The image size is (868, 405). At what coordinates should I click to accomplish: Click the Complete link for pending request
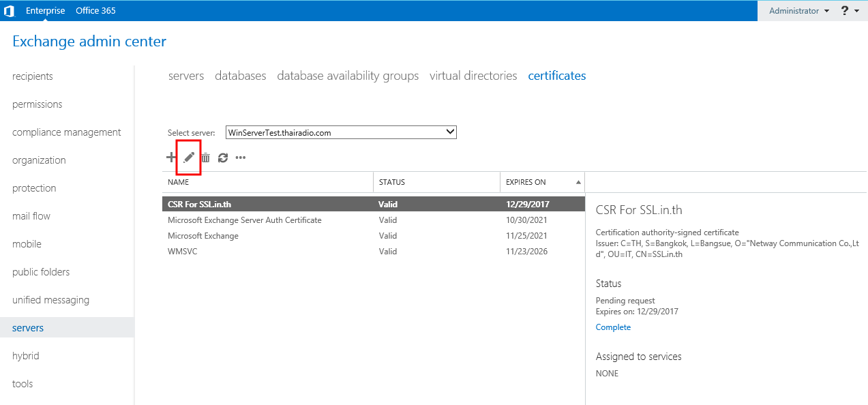pyautogui.click(x=613, y=327)
